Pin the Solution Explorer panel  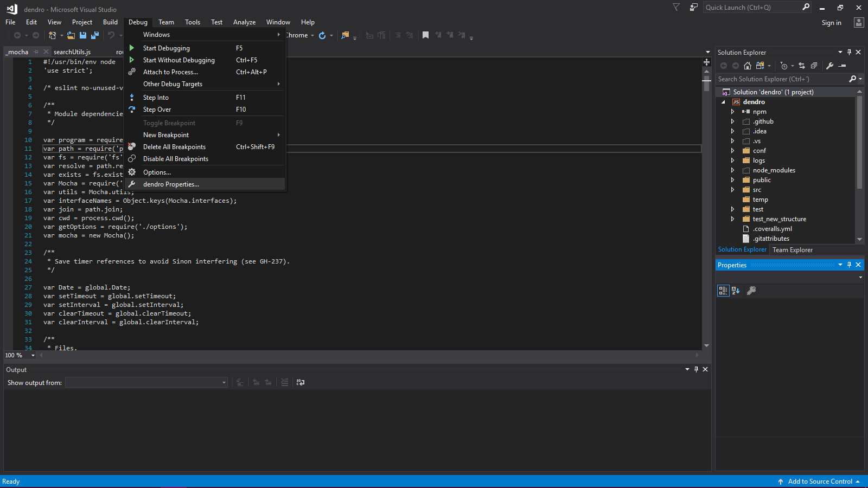coord(850,52)
